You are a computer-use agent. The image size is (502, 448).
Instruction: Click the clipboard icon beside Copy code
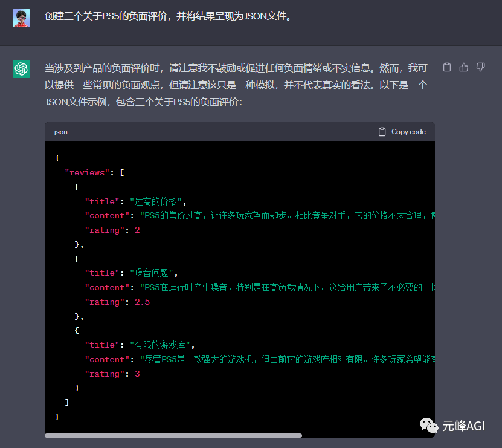click(x=382, y=131)
